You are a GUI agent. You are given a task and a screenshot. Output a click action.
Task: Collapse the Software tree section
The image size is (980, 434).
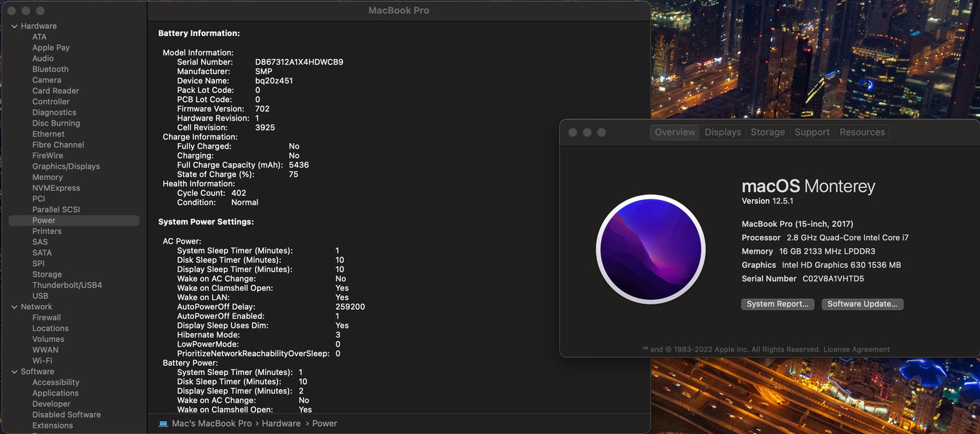point(14,372)
